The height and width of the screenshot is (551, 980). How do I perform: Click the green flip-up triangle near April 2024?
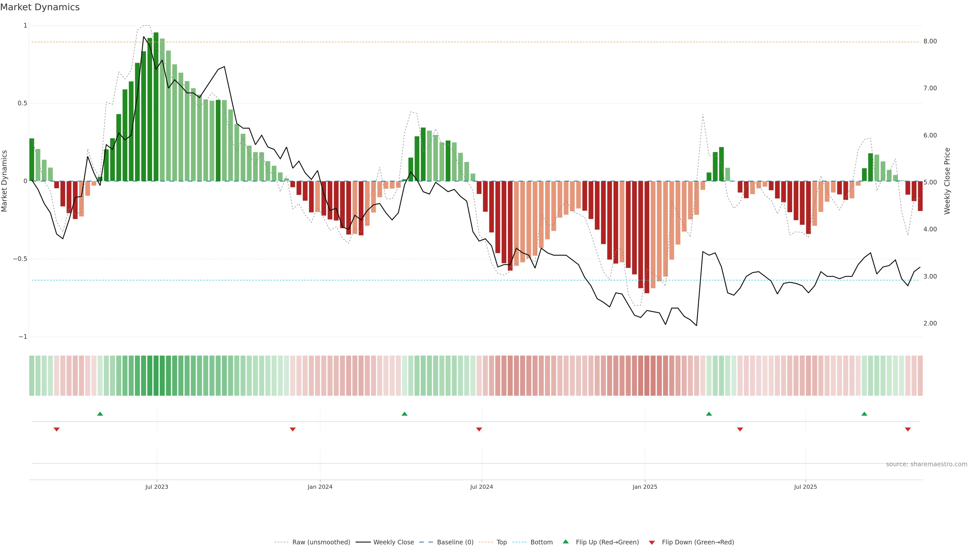pyautogui.click(x=405, y=414)
